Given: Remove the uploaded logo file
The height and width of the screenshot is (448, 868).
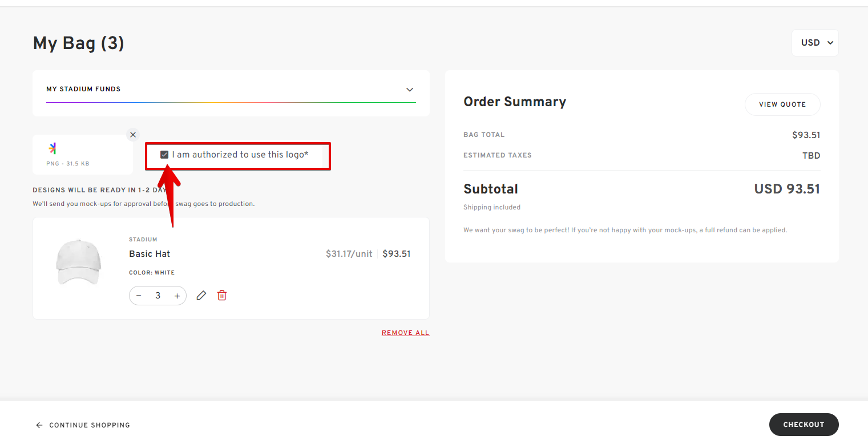Looking at the screenshot, I should click(133, 135).
